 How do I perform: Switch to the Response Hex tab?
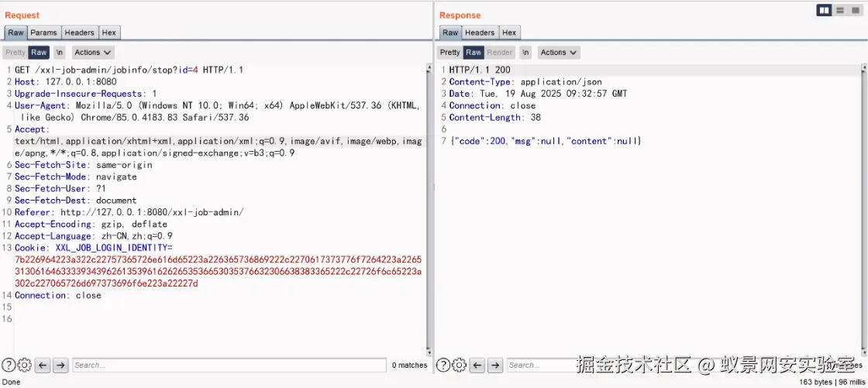pyautogui.click(x=509, y=33)
